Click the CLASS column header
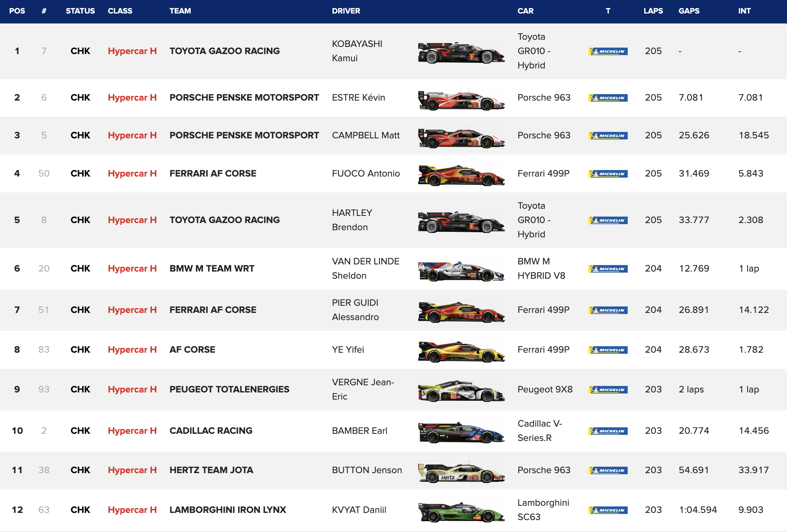The width and height of the screenshot is (787, 532). (x=120, y=11)
